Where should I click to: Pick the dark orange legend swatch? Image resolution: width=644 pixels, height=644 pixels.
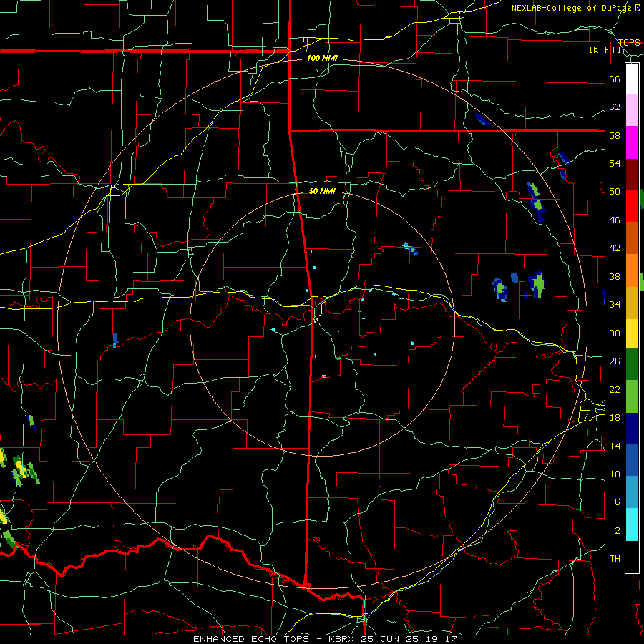point(632,238)
